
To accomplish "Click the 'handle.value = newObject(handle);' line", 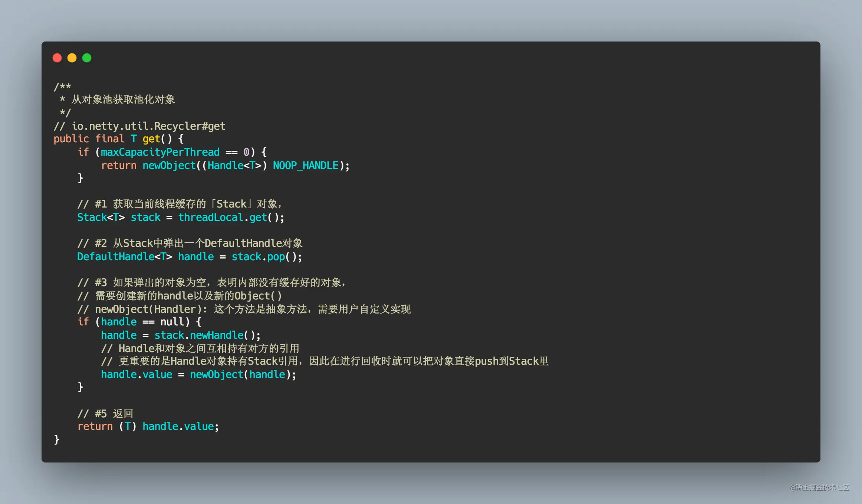I will (x=199, y=374).
